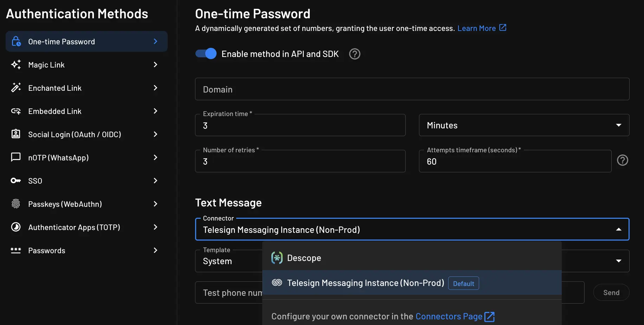The width and height of the screenshot is (644, 325).
Task: Open the Connectors Page link
Action: coord(449,316)
